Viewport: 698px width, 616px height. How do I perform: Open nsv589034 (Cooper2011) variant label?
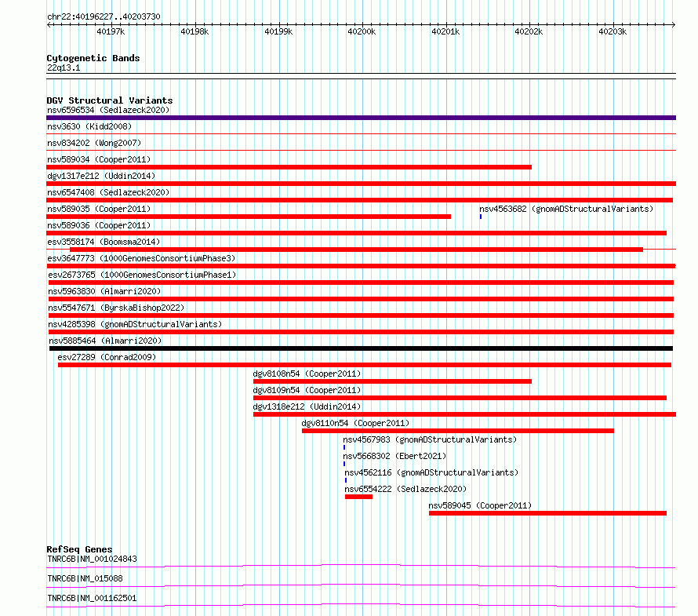click(99, 159)
